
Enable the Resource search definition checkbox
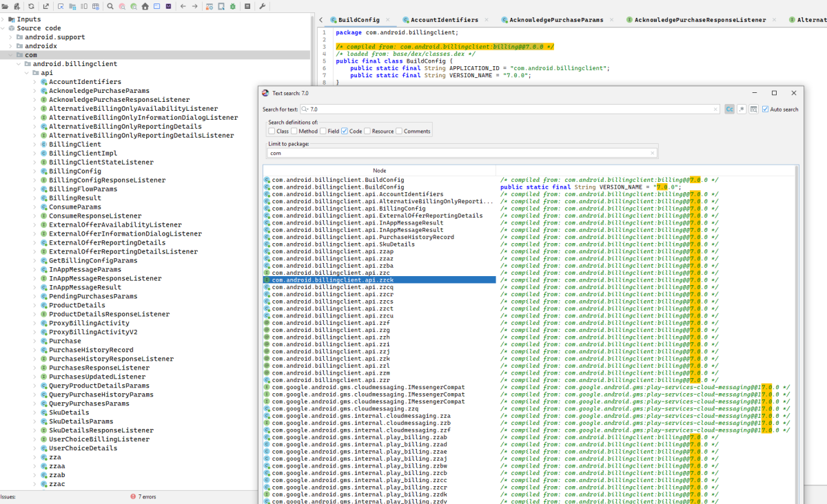click(367, 131)
